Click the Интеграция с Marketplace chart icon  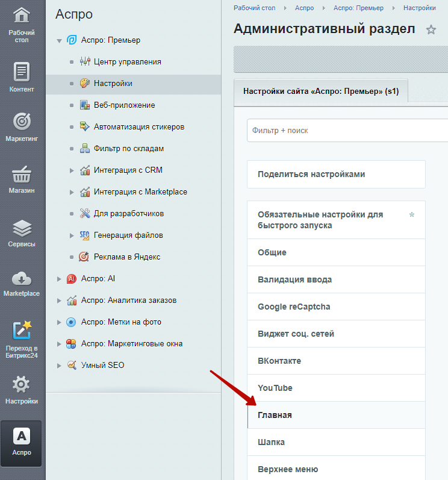coord(85,192)
